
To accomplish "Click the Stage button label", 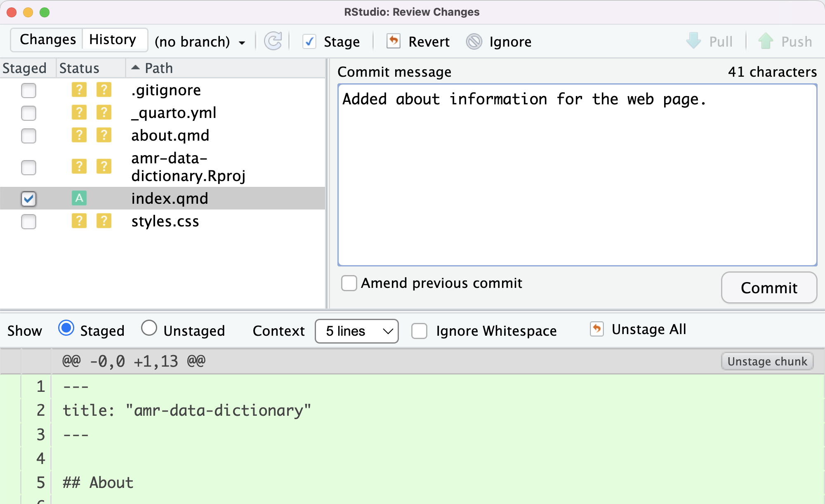I will coord(342,42).
